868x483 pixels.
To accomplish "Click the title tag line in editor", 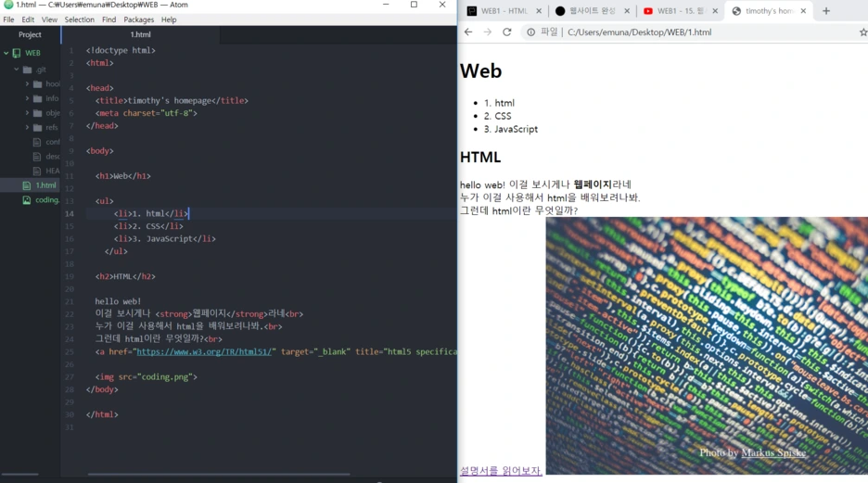I will click(x=172, y=101).
